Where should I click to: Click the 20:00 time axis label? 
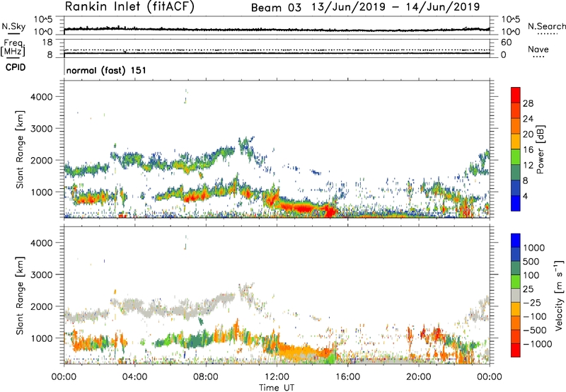pyautogui.click(x=419, y=376)
